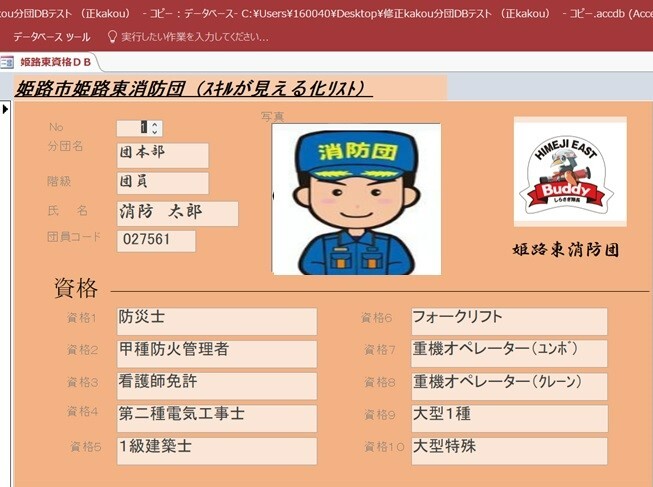
Task: Click the form icon on 姫路東資格DB tab
Action: coord(7,62)
